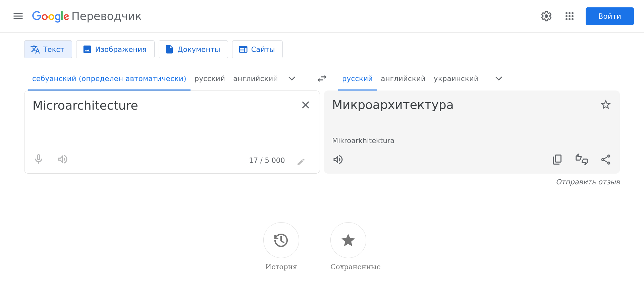Click the Войти sign-in button
The height and width of the screenshot is (301, 644).
tap(610, 16)
